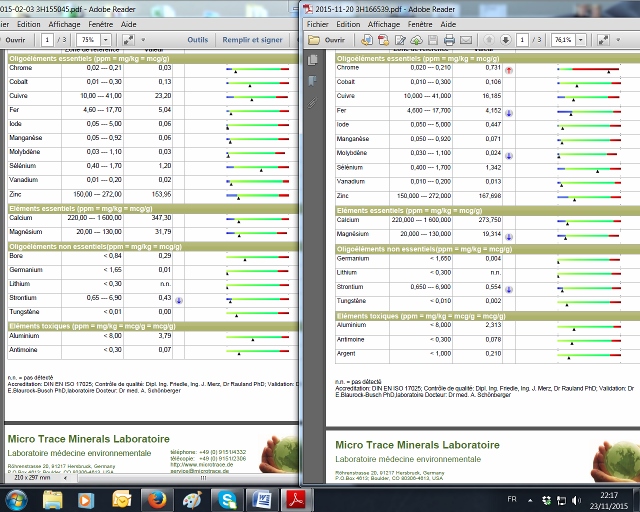Viewport: 640px width, 512px height.
Task: Open the Affichage menu in right window
Action: coord(384,24)
